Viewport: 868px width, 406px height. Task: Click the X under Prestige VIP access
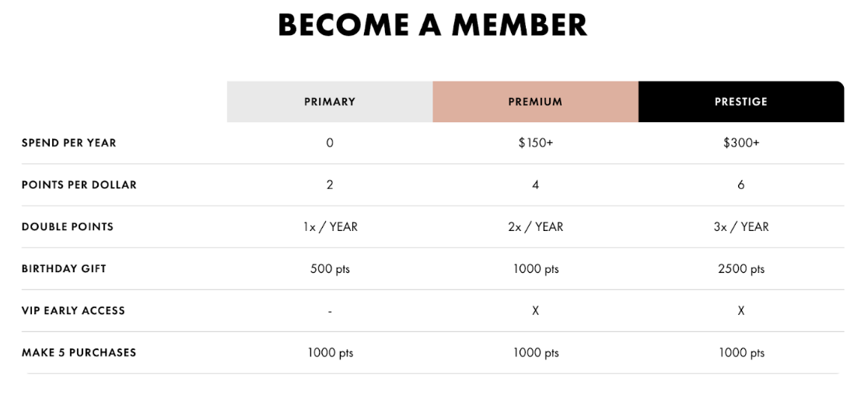pyautogui.click(x=741, y=311)
